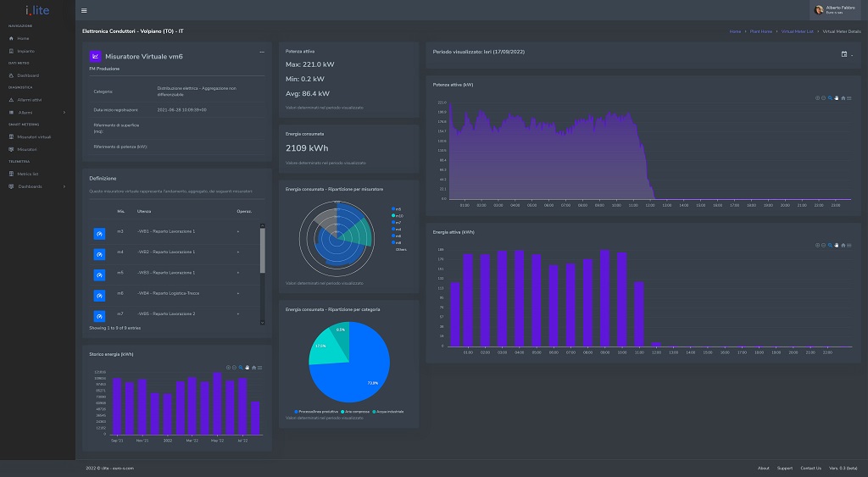The height and width of the screenshot is (477, 868).
Task: Open chart menu icon on Energia attiva chart
Action: [849, 244]
